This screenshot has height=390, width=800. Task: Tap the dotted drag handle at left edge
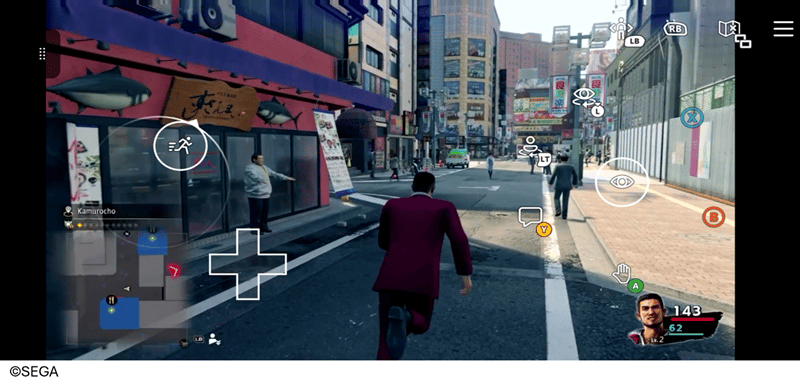tap(42, 54)
